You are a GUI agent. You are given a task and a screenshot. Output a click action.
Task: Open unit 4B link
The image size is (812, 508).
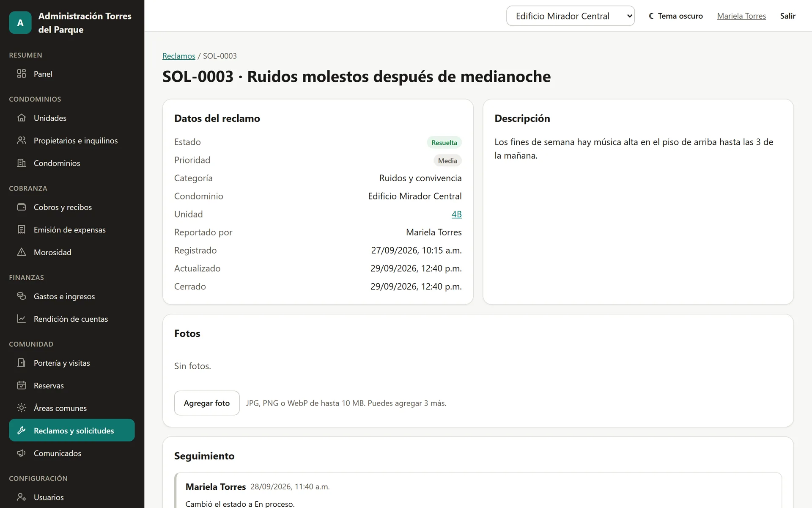pyautogui.click(x=456, y=214)
